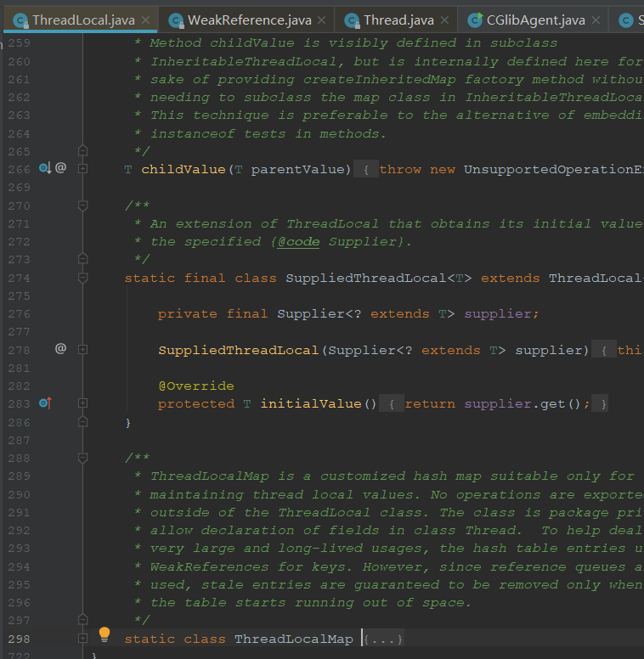644x659 pixels.
Task: Click the @code link in the Javadoc
Action: point(298,242)
